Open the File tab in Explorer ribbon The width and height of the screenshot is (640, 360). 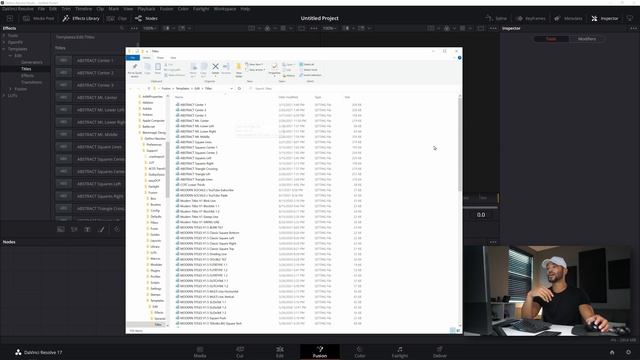pyautogui.click(x=133, y=58)
